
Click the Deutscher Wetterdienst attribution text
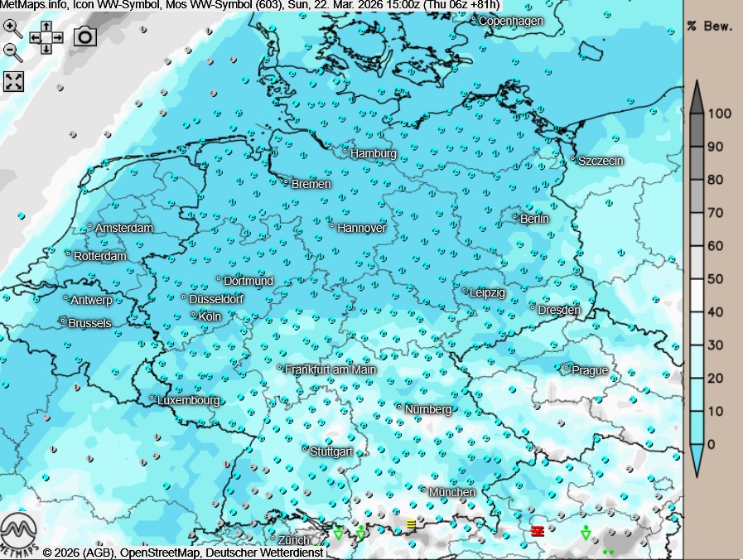click(x=274, y=553)
